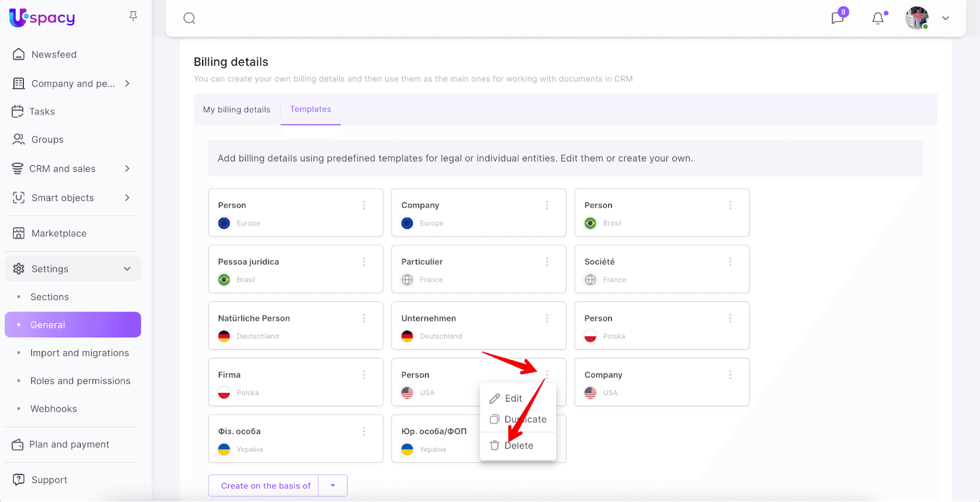Open three-dot menu on Firma Polska card
The image size is (980, 502).
[364, 375]
